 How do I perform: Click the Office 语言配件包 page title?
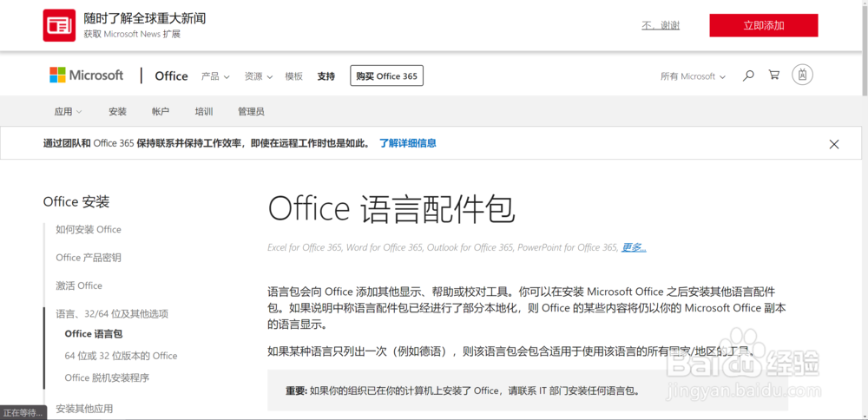click(x=391, y=210)
